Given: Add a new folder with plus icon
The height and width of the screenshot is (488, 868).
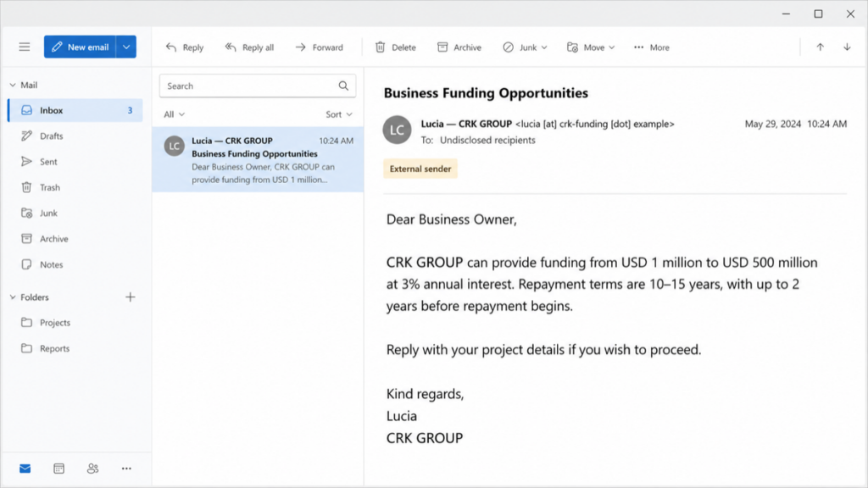Looking at the screenshot, I should tap(130, 297).
